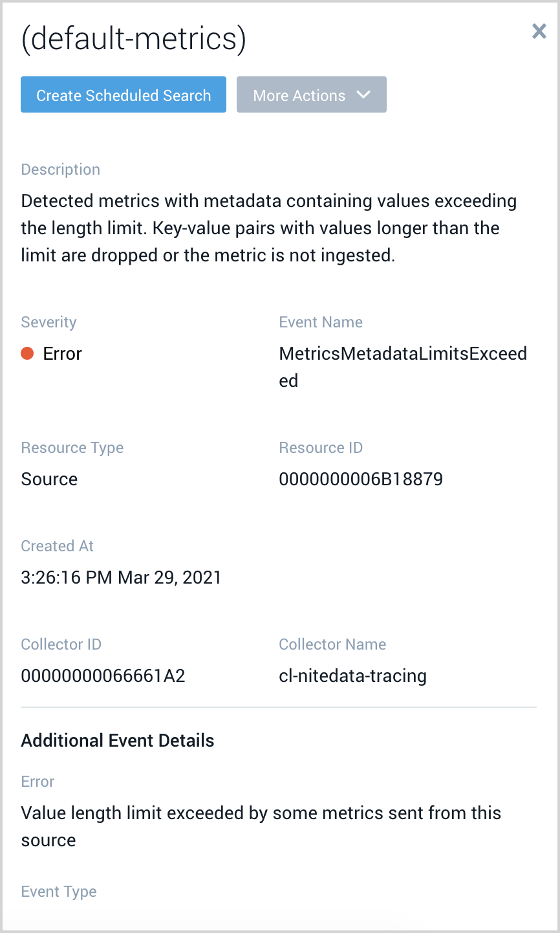Select the value length limit error message

261,826
